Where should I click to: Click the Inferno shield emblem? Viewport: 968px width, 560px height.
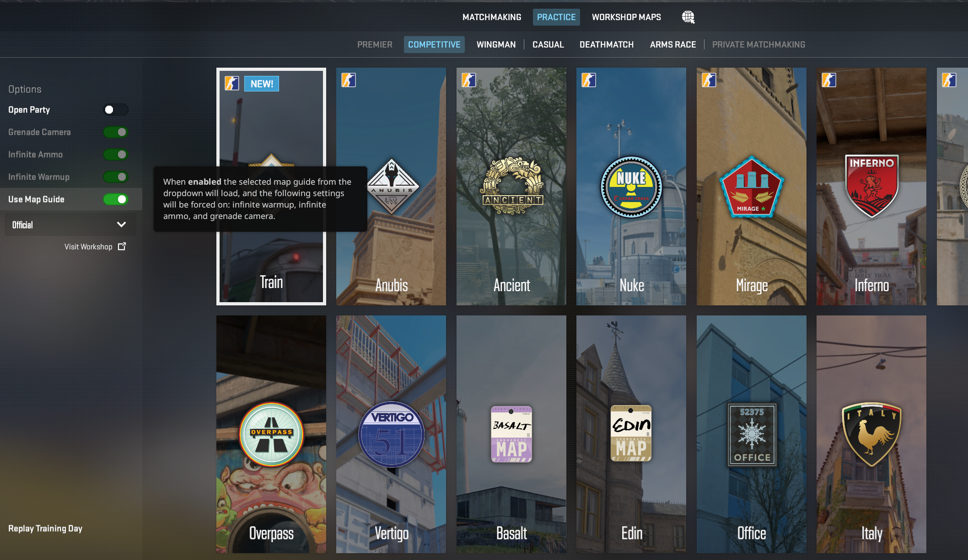871,186
